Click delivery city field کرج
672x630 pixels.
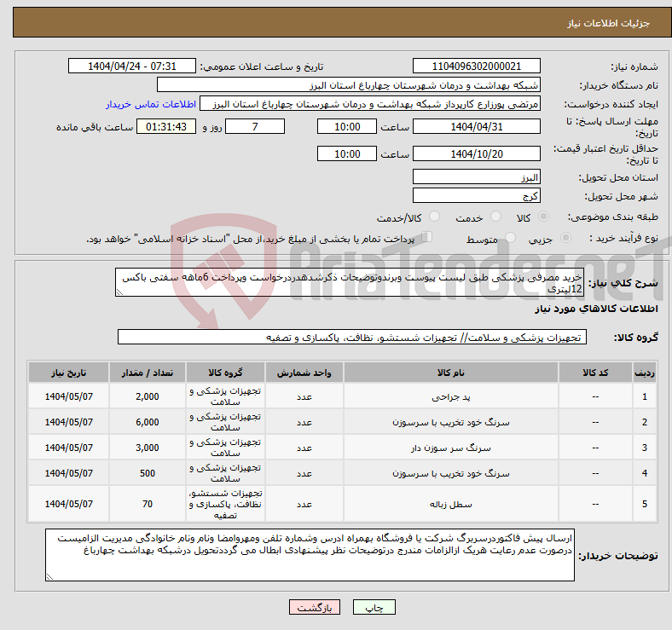[477, 195]
